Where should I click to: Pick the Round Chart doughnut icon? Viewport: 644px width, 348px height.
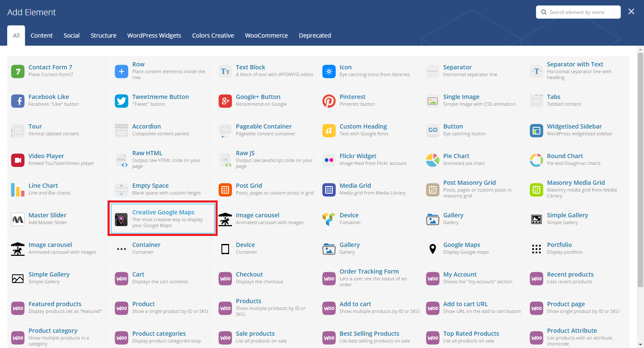[x=536, y=160]
